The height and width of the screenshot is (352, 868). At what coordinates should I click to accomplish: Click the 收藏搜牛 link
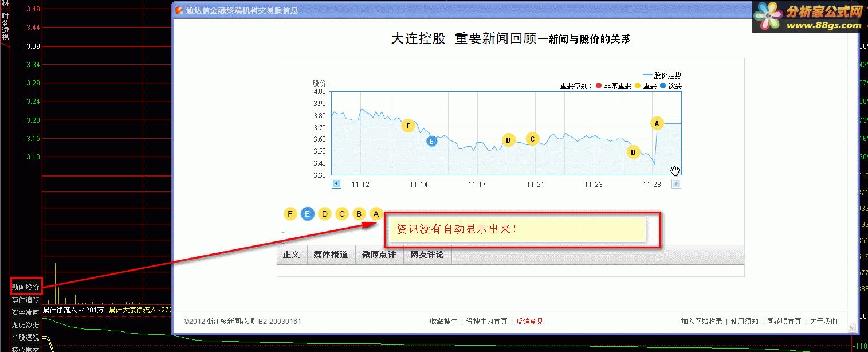[443, 322]
